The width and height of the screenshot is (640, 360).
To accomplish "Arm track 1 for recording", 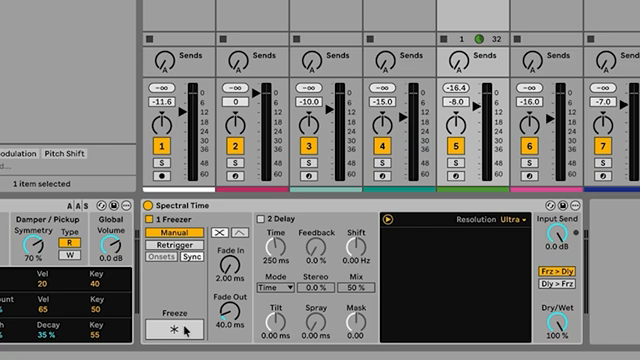I will 162,176.
